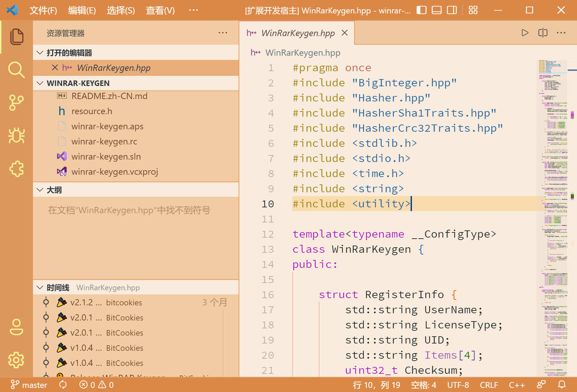The height and width of the screenshot is (392, 577).
Task: Open the 文件(F) menu
Action: 43,10
